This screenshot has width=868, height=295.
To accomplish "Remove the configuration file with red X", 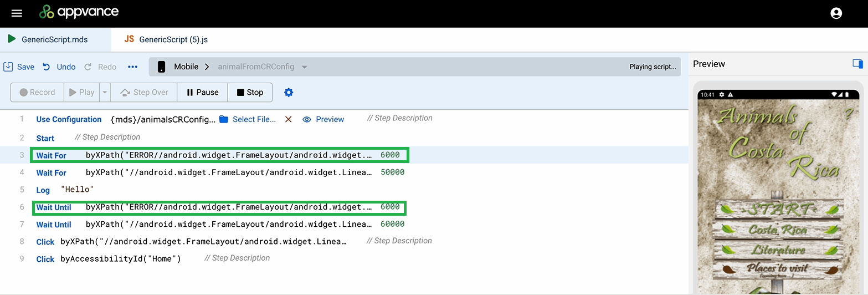I will coord(288,119).
